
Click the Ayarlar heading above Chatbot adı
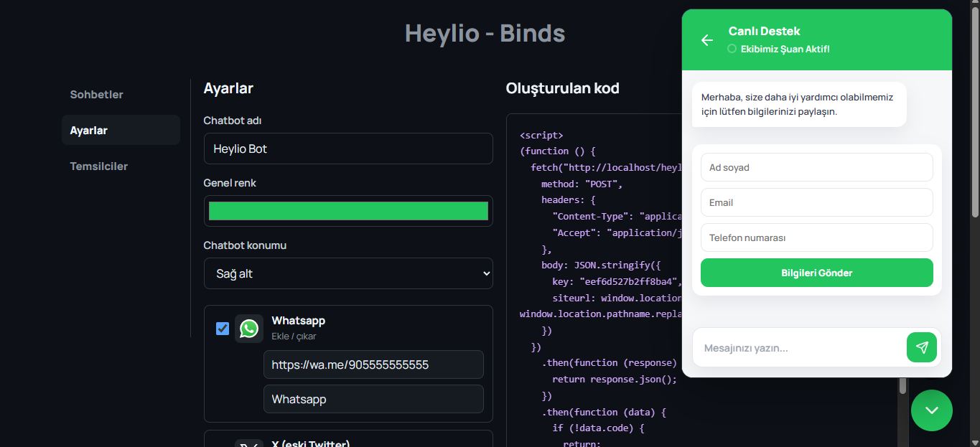coord(228,88)
